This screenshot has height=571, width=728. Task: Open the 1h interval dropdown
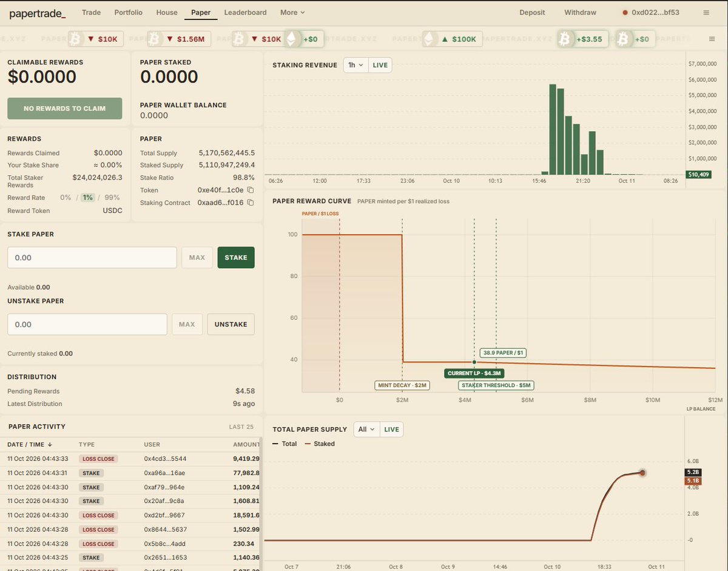tap(356, 65)
